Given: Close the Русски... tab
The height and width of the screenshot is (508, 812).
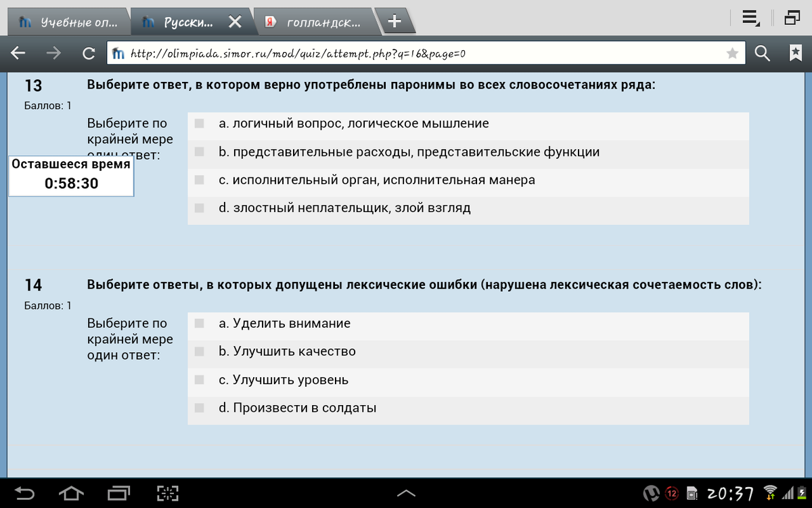Looking at the screenshot, I should (x=235, y=22).
